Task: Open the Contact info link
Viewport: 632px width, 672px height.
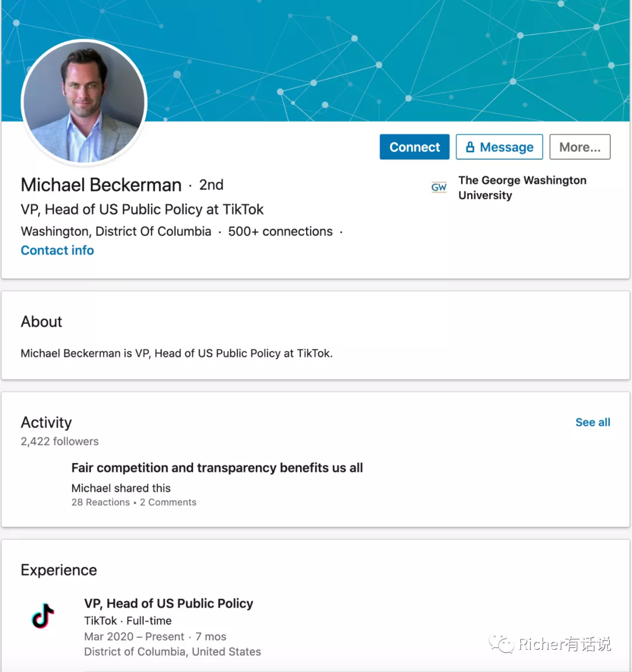Action: (57, 251)
